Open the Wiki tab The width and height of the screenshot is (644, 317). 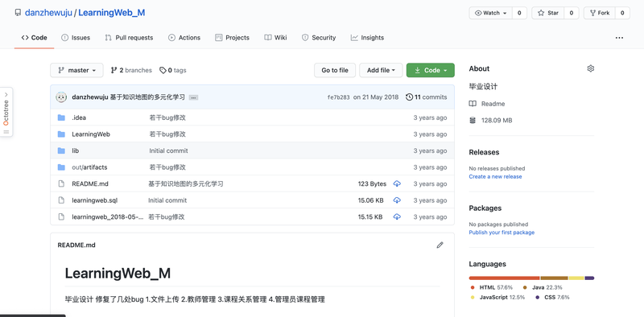point(275,37)
